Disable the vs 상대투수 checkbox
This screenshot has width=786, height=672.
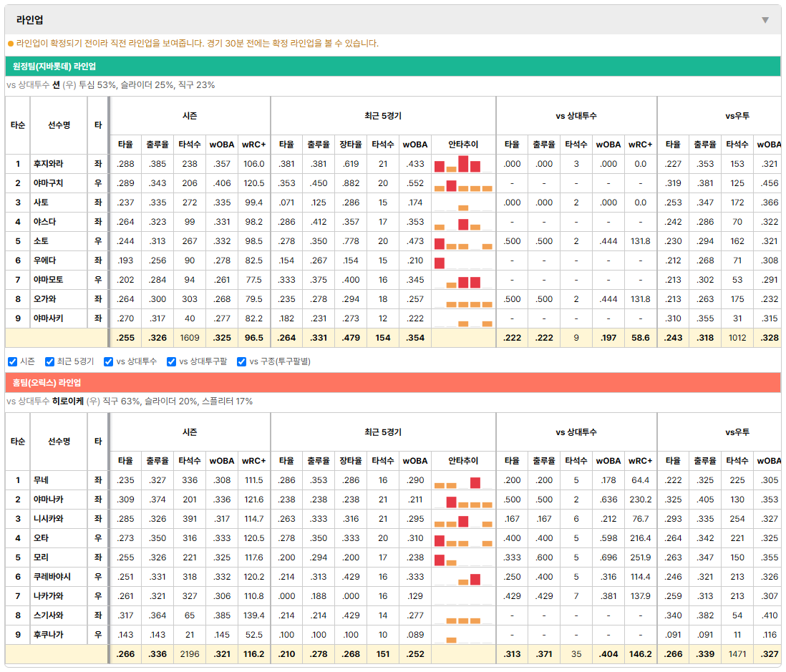[x=108, y=362]
